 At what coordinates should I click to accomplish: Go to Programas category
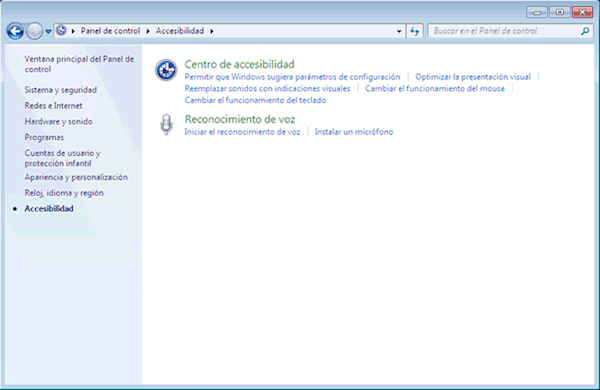(x=44, y=137)
